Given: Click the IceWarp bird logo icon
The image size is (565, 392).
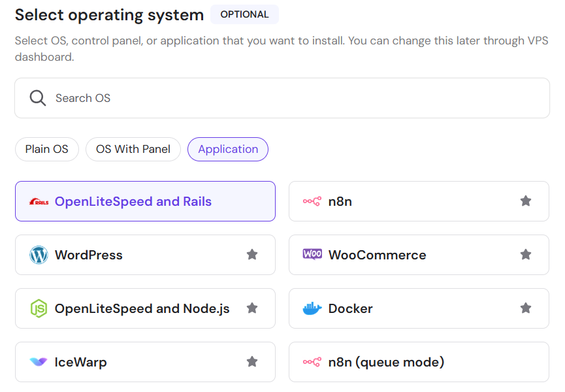Looking at the screenshot, I should (39, 361).
